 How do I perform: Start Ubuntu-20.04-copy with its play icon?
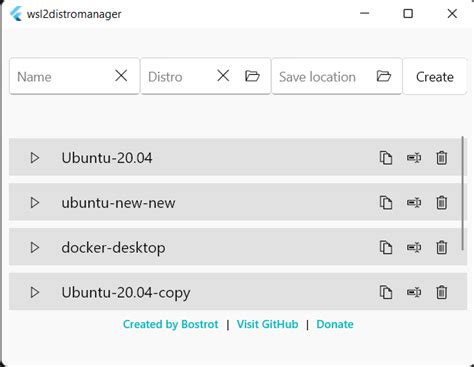click(x=35, y=293)
